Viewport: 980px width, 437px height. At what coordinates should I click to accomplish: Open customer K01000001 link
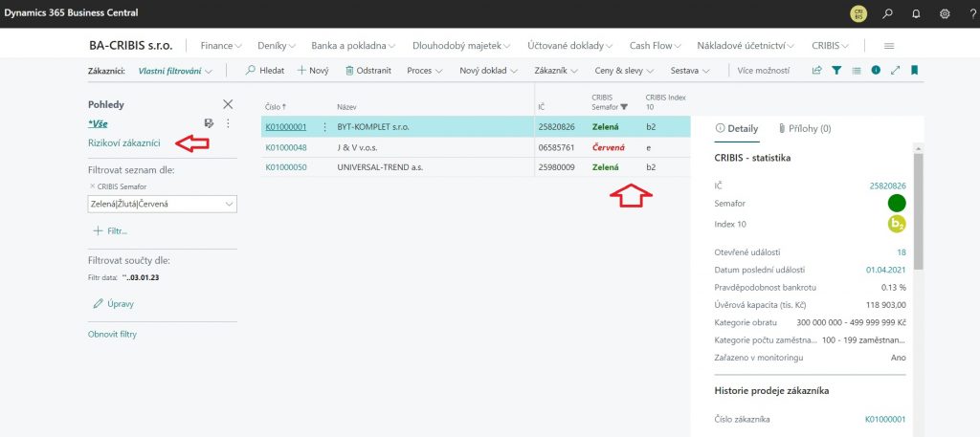(285, 127)
